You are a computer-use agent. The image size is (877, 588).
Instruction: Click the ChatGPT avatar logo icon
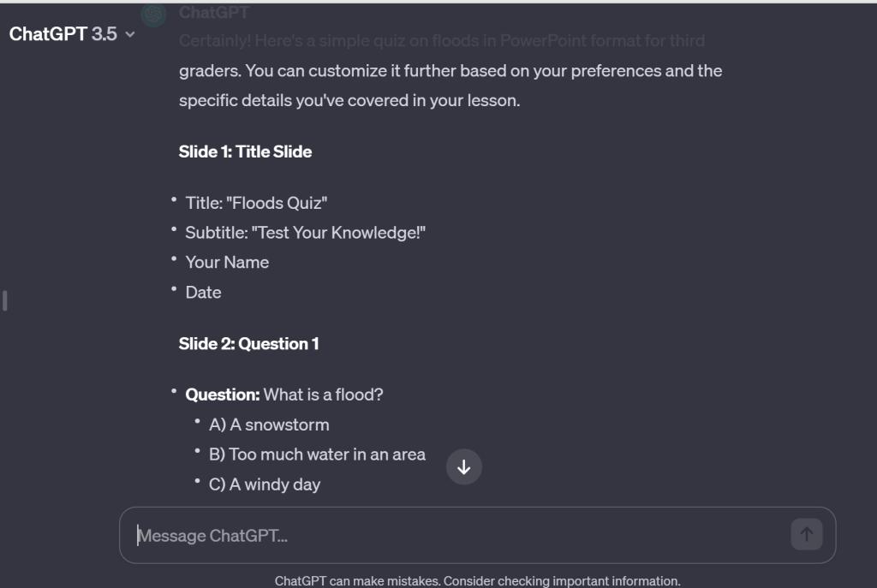click(154, 15)
